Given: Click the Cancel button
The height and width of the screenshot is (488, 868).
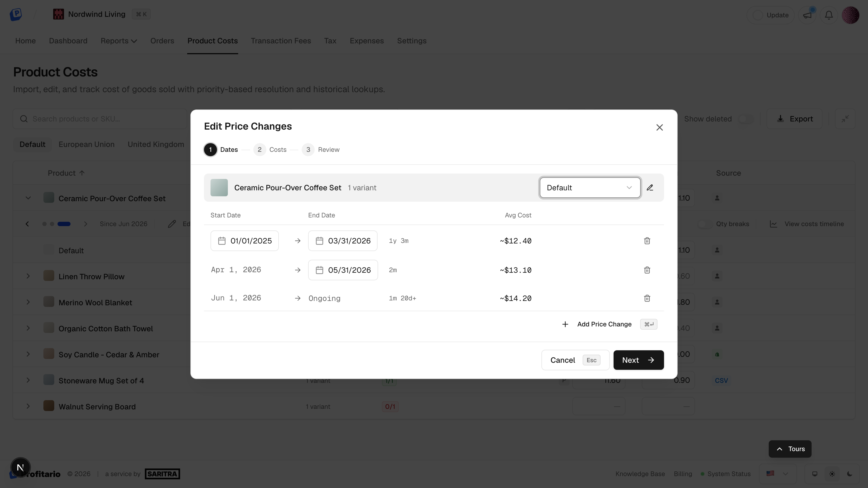Looking at the screenshot, I should click(x=575, y=360).
